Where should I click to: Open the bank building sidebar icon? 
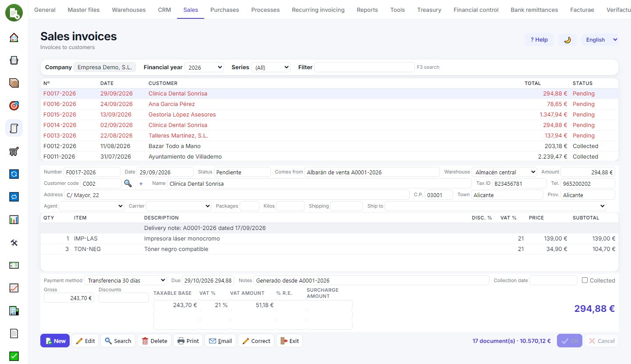point(14,311)
